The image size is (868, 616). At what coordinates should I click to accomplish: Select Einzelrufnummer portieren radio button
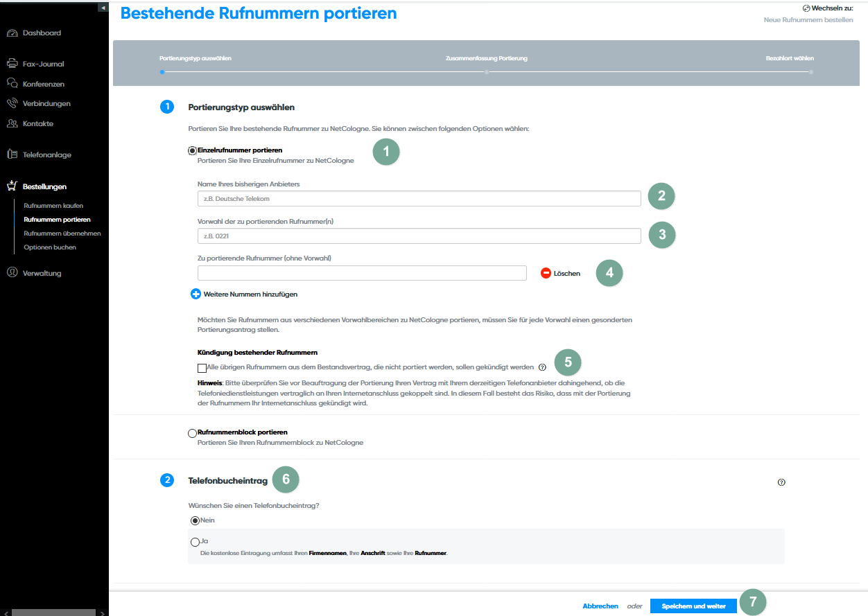(193, 150)
